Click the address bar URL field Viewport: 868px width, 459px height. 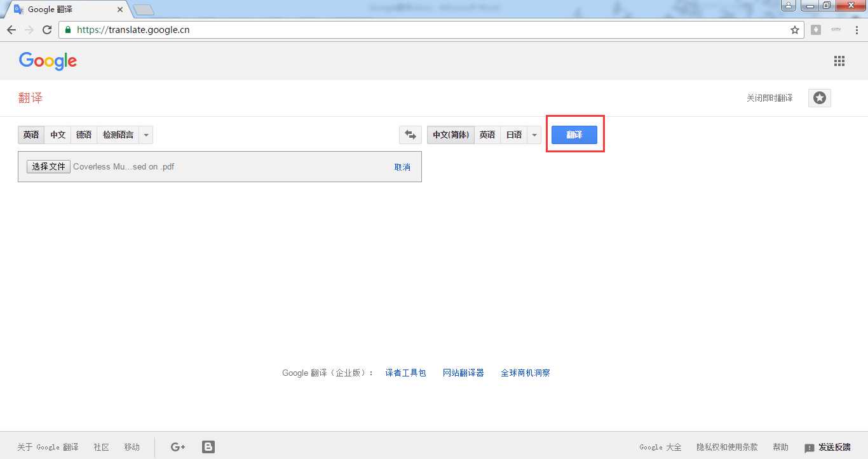point(432,30)
